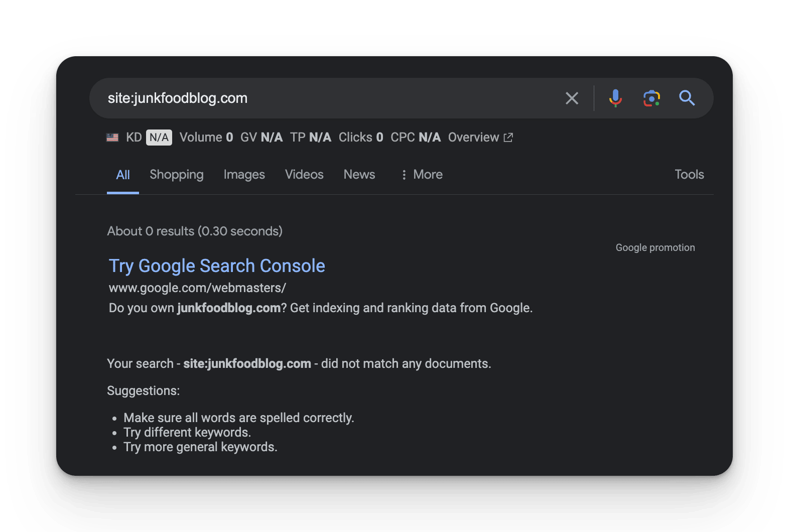Switch to the Images tab
The height and width of the screenshot is (532, 789).
point(244,175)
